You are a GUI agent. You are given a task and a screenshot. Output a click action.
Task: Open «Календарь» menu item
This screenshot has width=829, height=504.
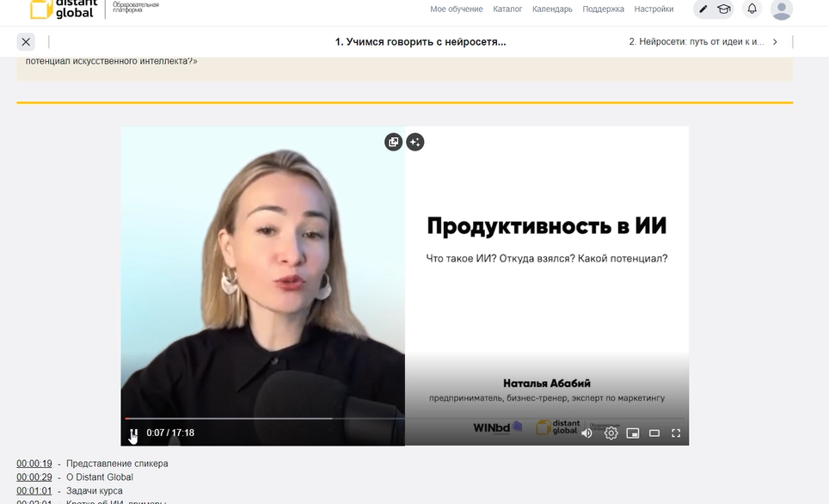pyautogui.click(x=552, y=9)
